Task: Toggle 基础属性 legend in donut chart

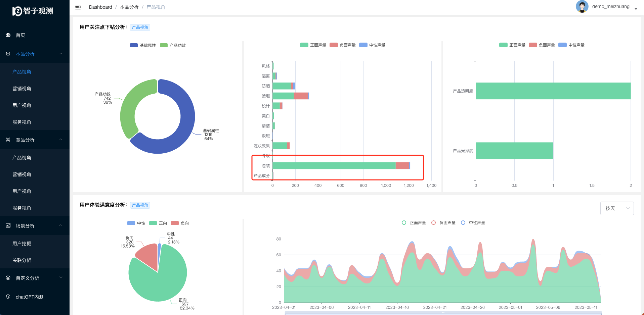Action: [x=143, y=45]
